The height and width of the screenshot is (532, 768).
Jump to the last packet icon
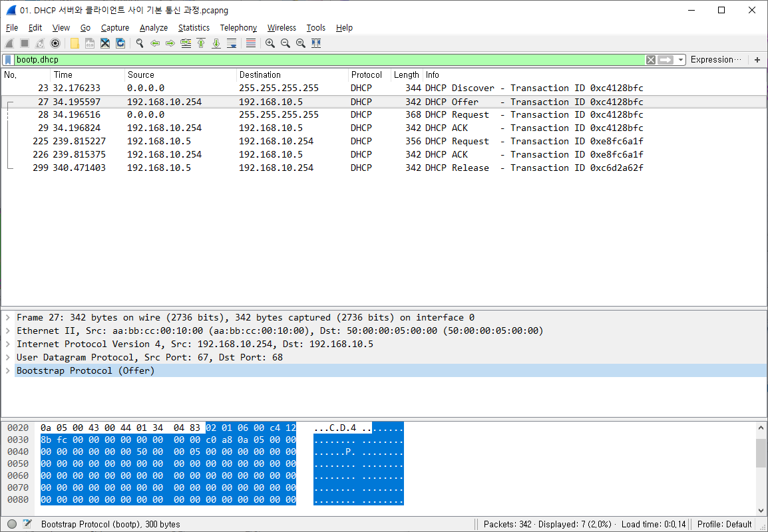point(216,44)
